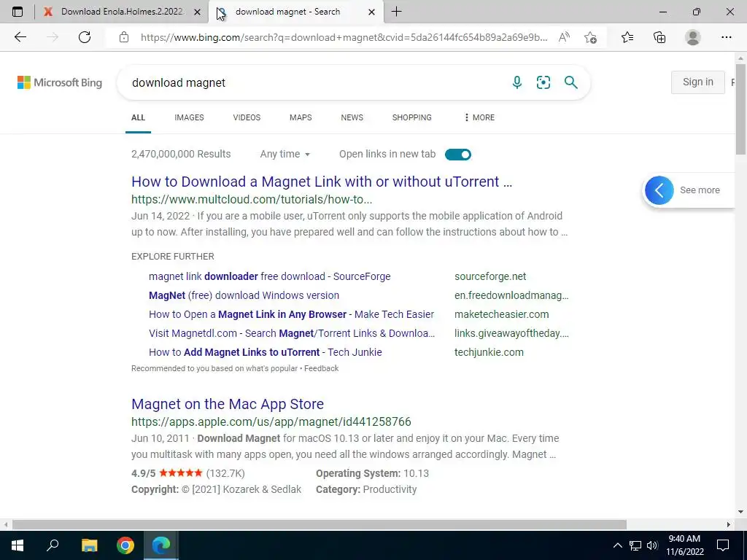Open a new tab with plus button
This screenshot has height=560, width=747.
pos(396,12)
